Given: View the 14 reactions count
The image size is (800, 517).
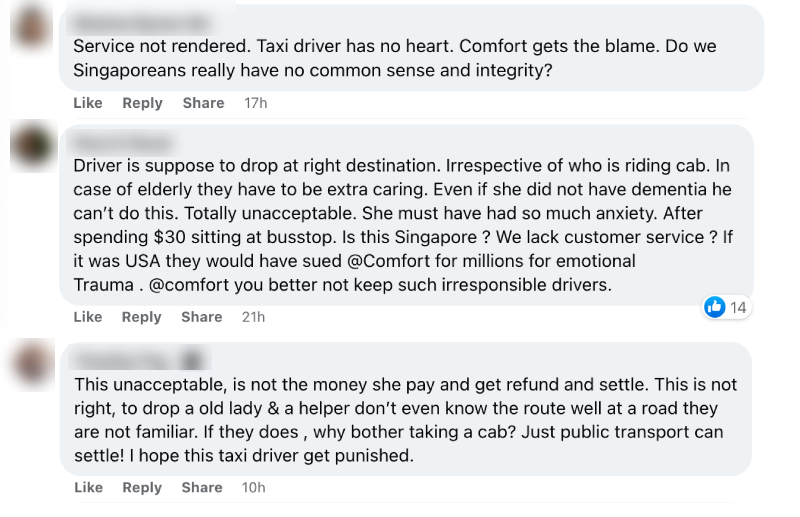Looking at the screenshot, I should (x=738, y=307).
